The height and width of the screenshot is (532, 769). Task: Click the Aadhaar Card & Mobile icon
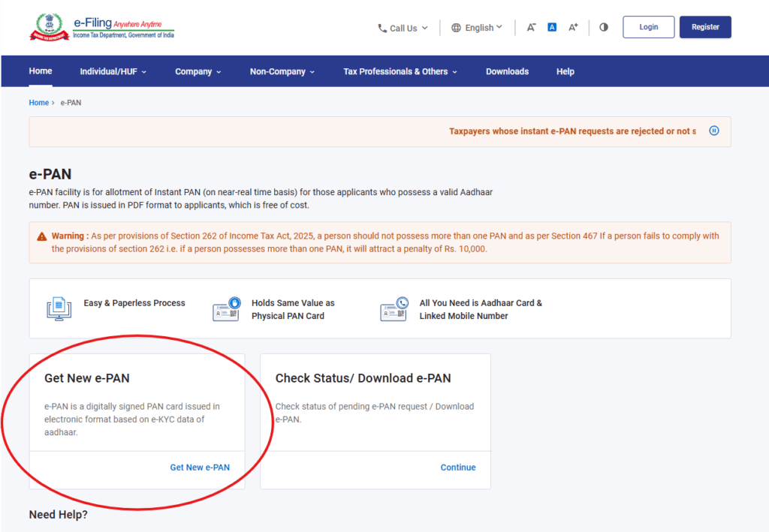click(394, 308)
